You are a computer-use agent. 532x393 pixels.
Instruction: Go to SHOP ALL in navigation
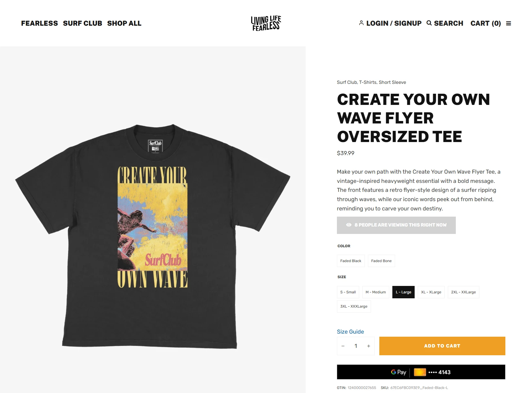[x=124, y=23]
